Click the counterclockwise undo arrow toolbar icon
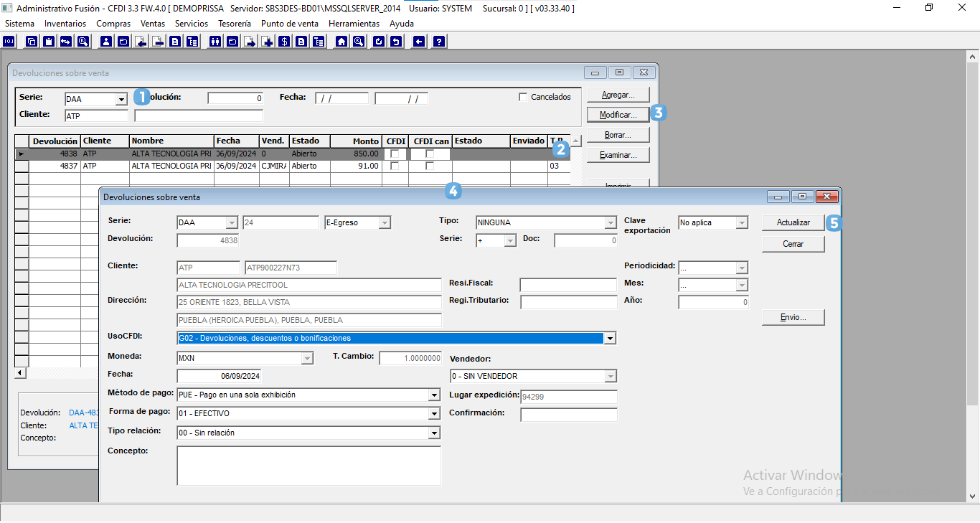Screen dimensions: 980x523 [x=397, y=42]
